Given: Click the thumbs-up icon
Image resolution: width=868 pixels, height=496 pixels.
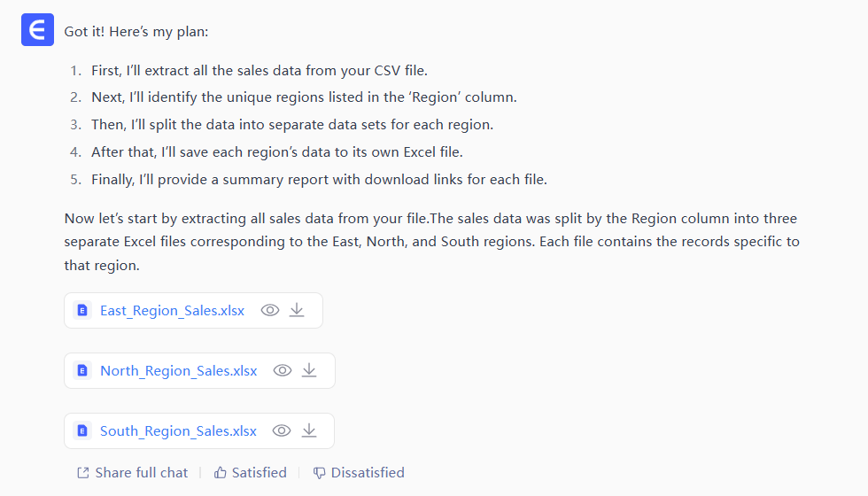Looking at the screenshot, I should coord(221,473).
